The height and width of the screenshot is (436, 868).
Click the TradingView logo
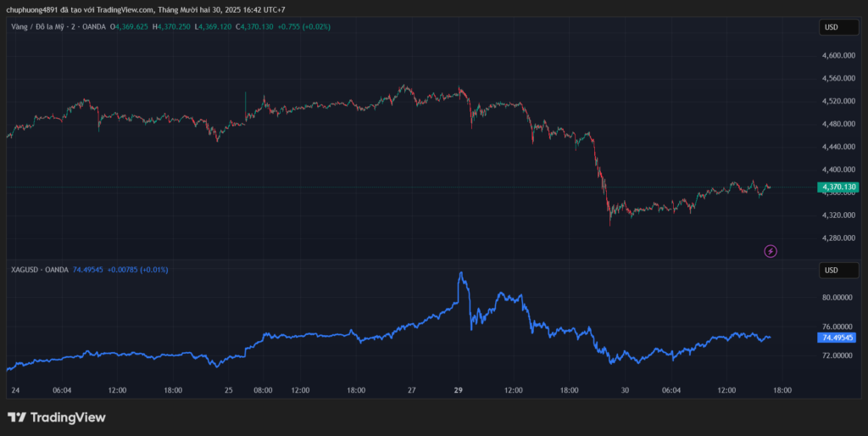tap(57, 417)
